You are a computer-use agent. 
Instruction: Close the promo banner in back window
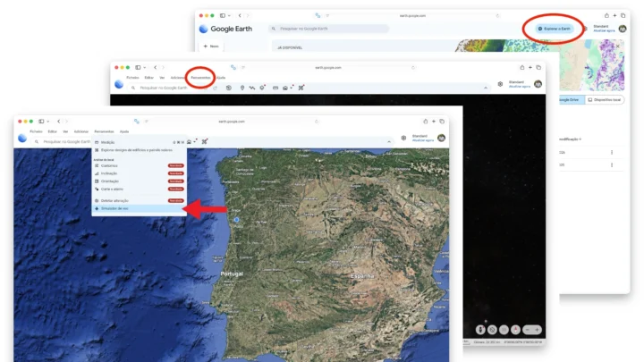pos(617,46)
